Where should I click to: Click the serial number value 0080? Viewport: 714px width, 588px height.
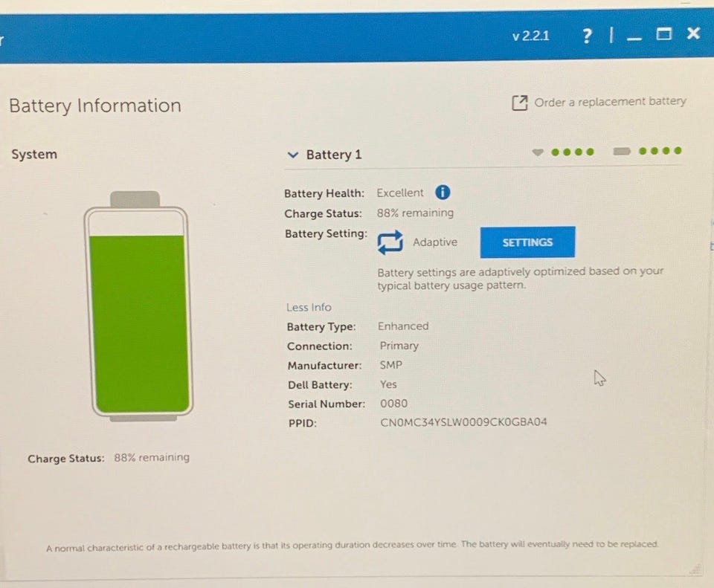394,403
